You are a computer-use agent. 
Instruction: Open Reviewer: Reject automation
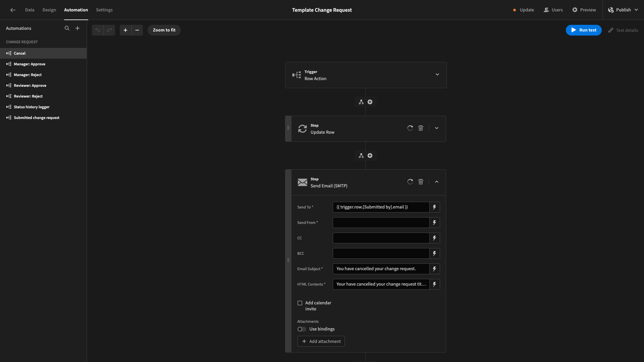click(x=43, y=96)
